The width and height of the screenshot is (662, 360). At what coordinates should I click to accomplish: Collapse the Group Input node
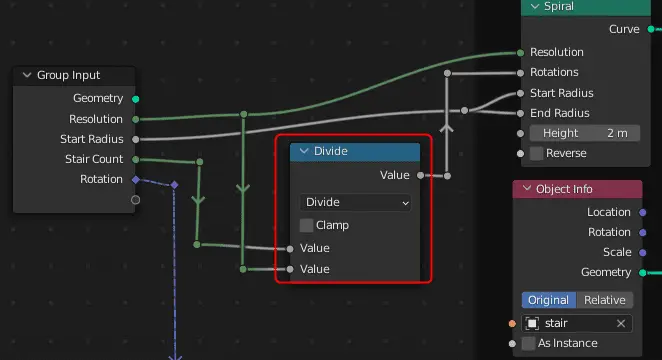click(x=27, y=75)
